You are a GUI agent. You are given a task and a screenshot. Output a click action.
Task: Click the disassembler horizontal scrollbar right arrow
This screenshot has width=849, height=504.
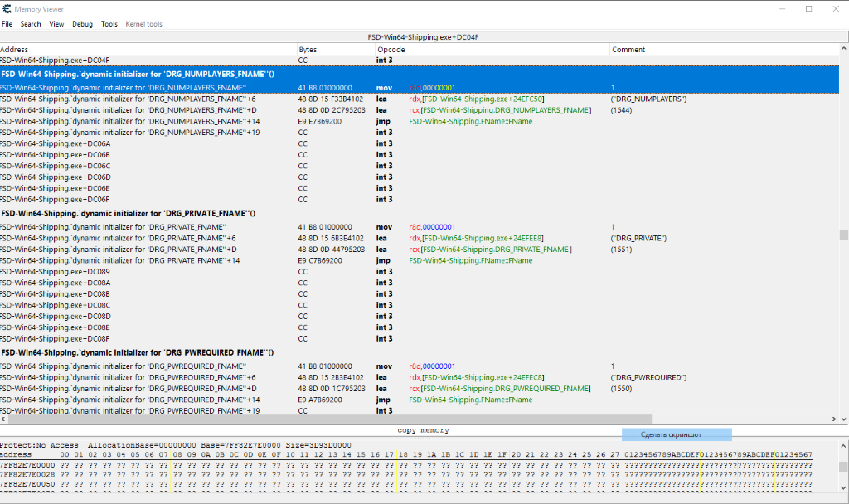click(x=833, y=419)
